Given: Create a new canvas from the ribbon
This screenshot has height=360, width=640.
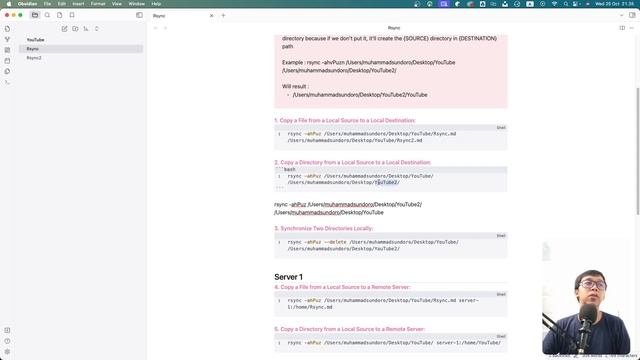Looking at the screenshot, I should pyautogui.click(x=7, y=50).
